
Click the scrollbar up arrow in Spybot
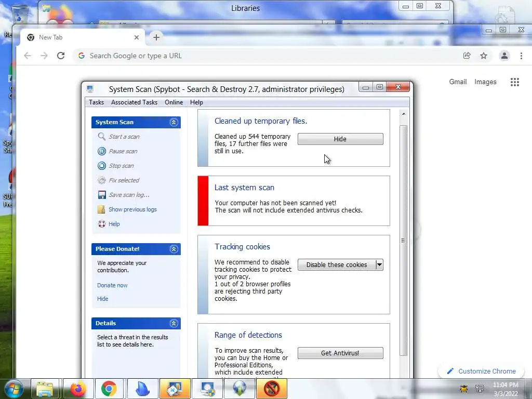(x=403, y=114)
